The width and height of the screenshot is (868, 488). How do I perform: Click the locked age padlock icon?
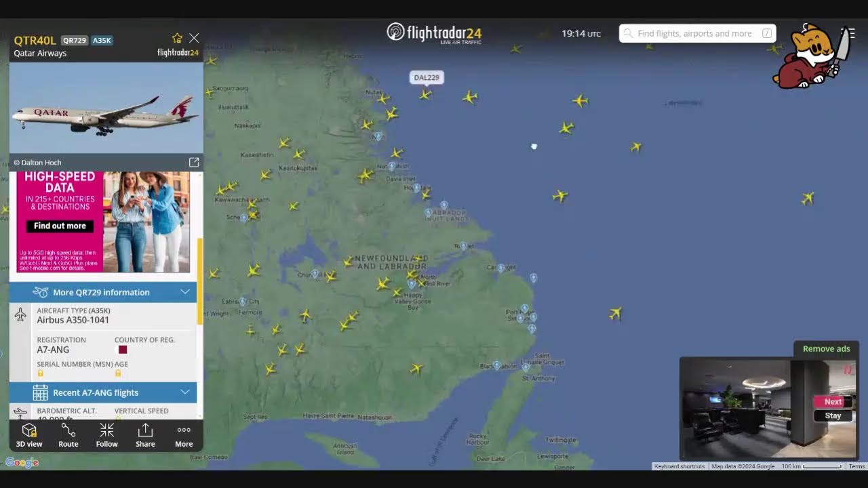pyautogui.click(x=118, y=373)
